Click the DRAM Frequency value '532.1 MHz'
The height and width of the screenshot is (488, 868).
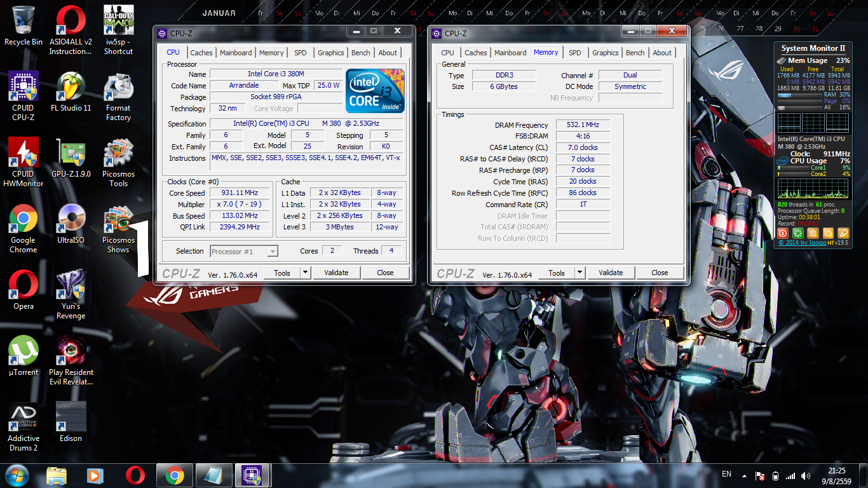(x=583, y=125)
